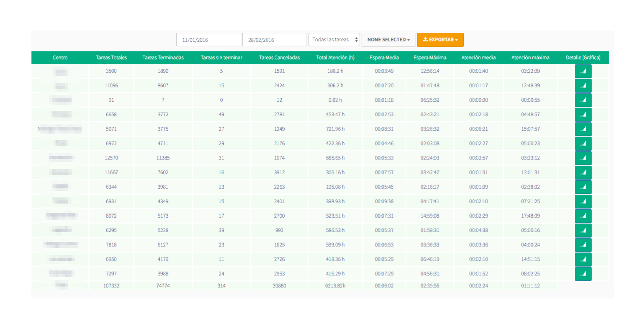644x329 pixels.
Task: Click the orange EXPORTAR button
Action: [440, 40]
